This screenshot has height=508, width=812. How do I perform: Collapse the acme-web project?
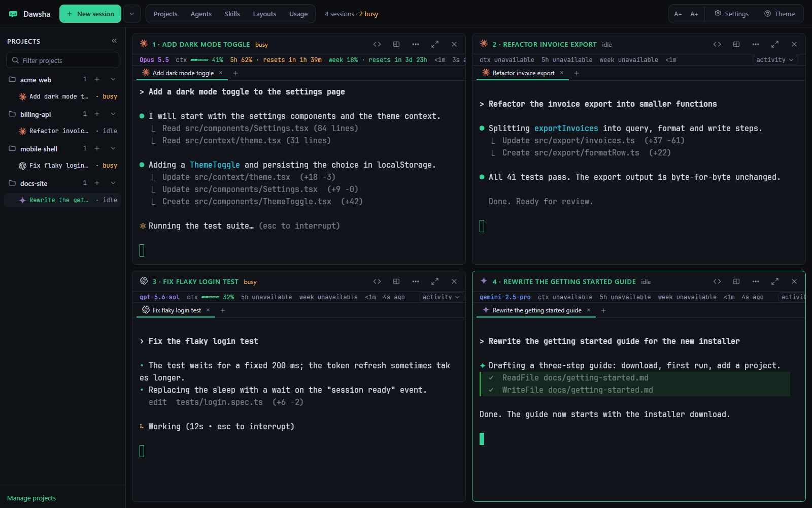click(x=113, y=79)
